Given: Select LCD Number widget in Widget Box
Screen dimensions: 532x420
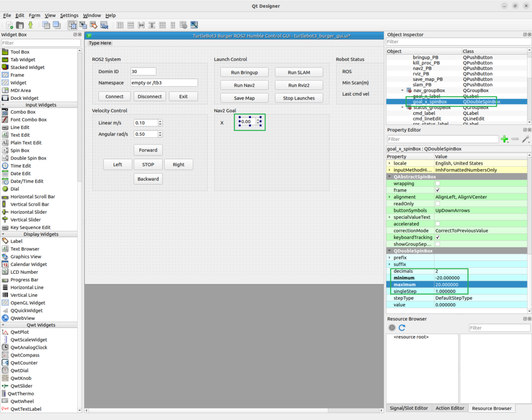Looking at the screenshot, I should pyautogui.click(x=24, y=272).
